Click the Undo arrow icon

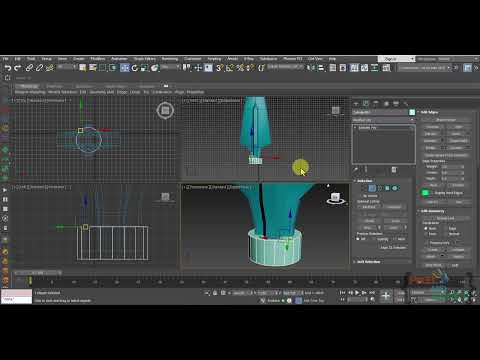(x=8, y=68)
